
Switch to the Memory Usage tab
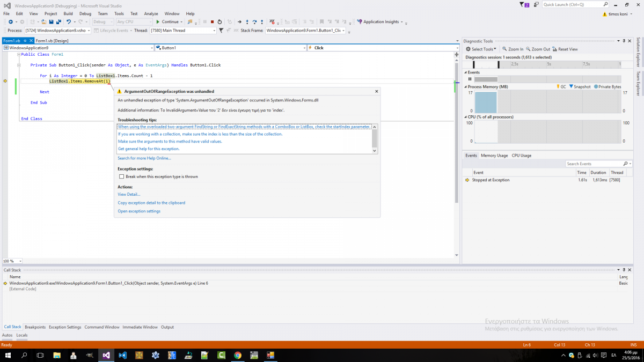[x=494, y=156]
